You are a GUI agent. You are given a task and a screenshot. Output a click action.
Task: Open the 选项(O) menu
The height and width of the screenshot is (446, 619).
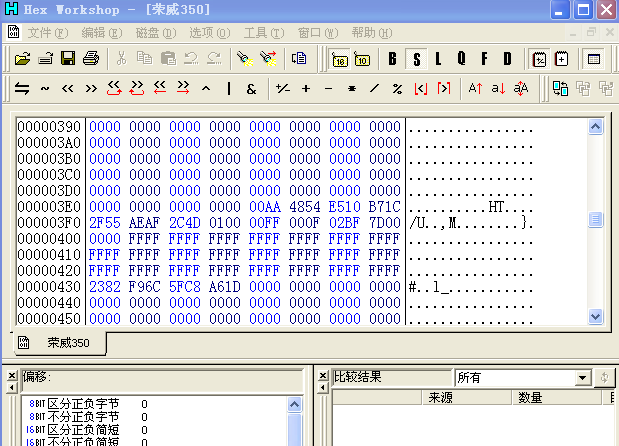click(x=210, y=33)
